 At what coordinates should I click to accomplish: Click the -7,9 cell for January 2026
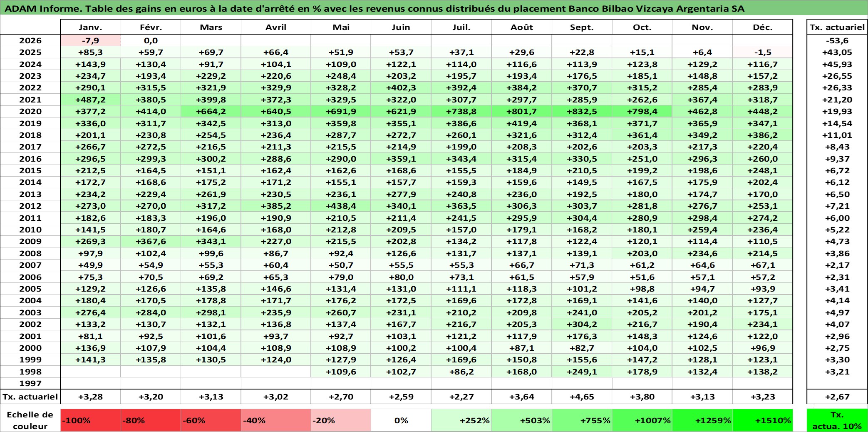tap(91, 40)
